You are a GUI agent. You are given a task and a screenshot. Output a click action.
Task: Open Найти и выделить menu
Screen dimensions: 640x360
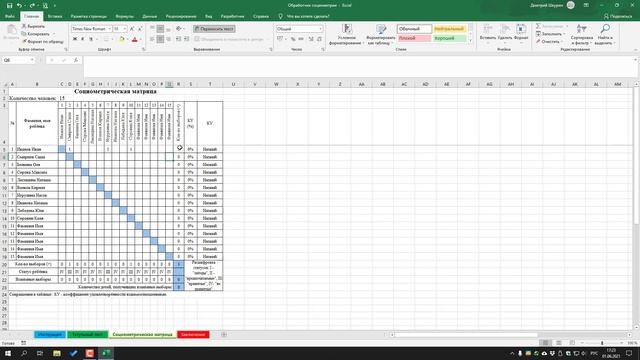(x=604, y=35)
